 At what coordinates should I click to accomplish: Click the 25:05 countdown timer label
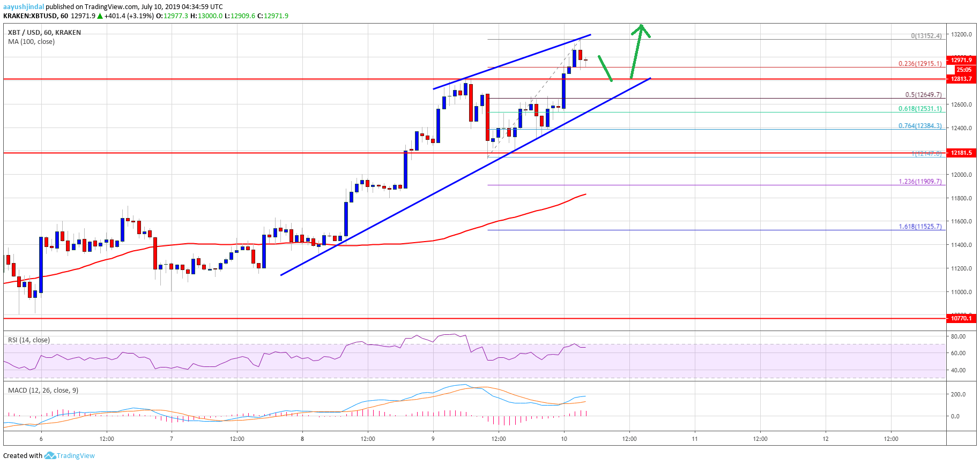pos(964,70)
